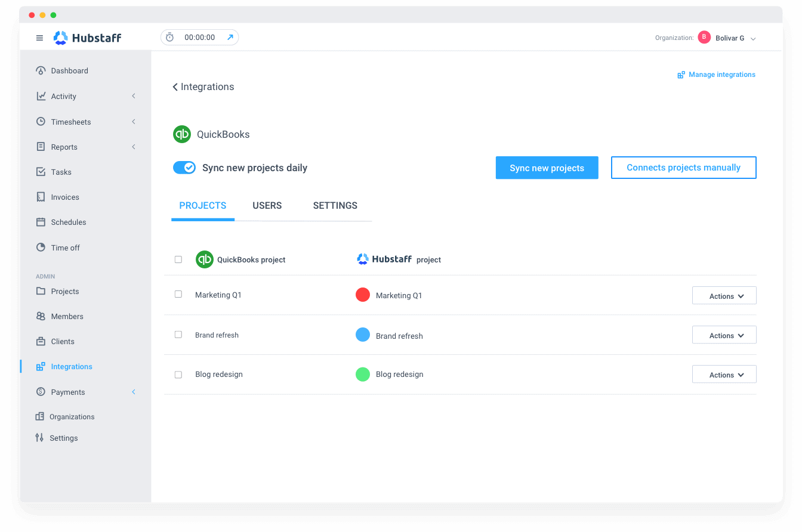The height and width of the screenshot is (532, 802).
Task: Click the Settings sliders icon
Action: (x=39, y=438)
